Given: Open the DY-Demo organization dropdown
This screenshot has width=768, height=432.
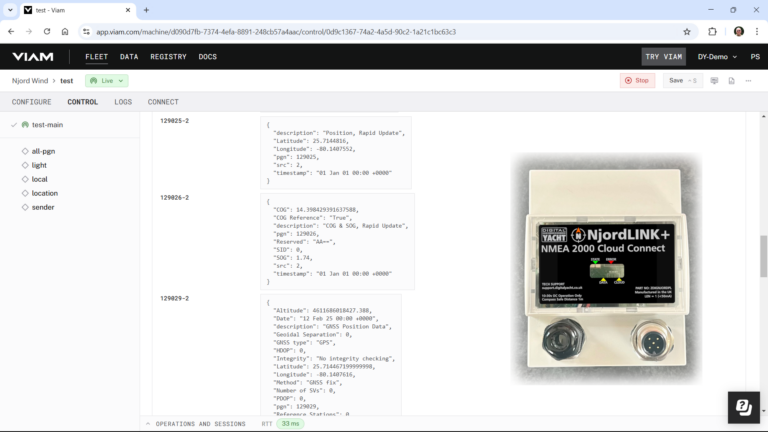Looking at the screenshot, I should point(717,57).
